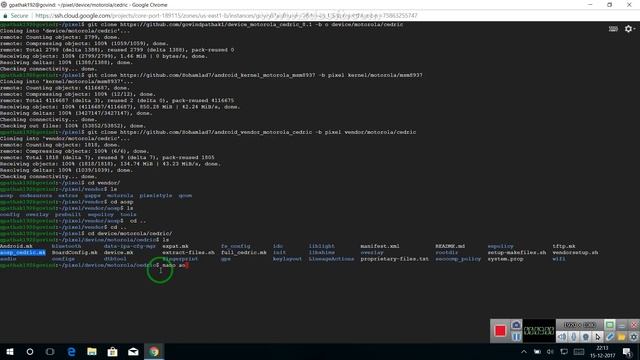Launch Microsoft Edge from taskbar
The width and height of the screenshot is (640, 360).
click(71, 351)
